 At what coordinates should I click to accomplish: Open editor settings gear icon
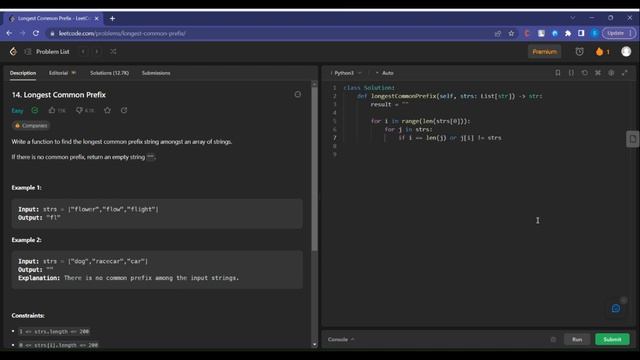[x=611, y=73]
